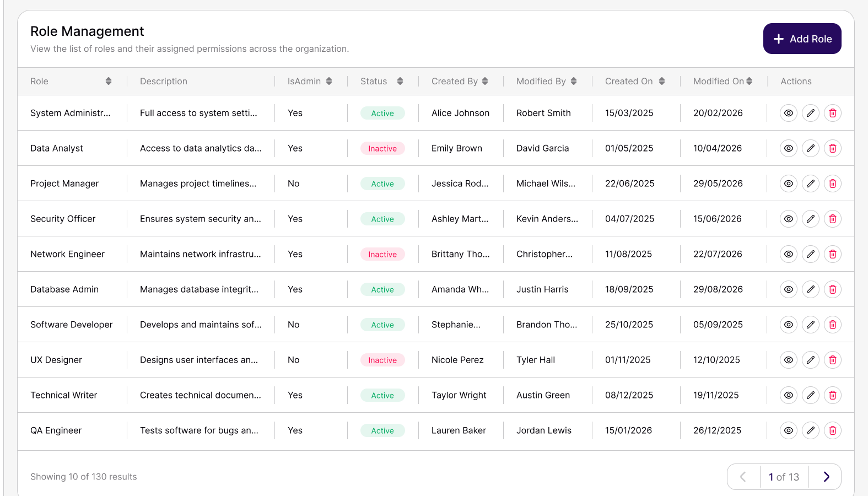Edit the Data Analyst role

(x=811, y=148)
